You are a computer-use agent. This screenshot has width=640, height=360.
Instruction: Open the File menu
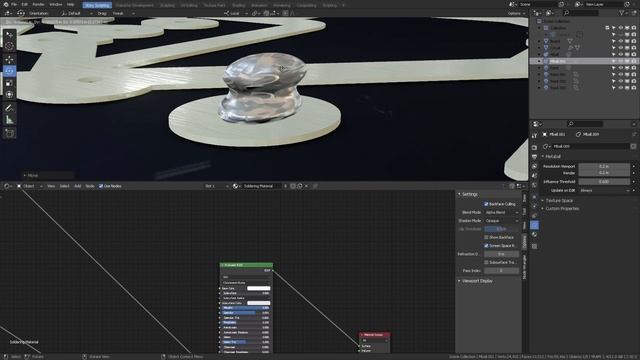point(14,4)
